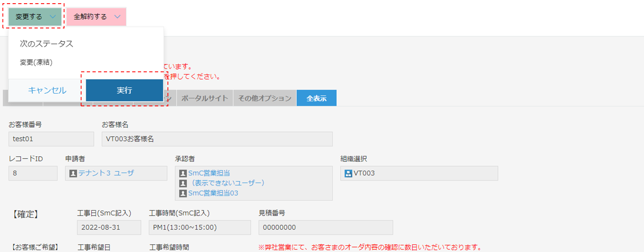The width and height of the screenshot is (644, 252).
Task: Click the 申請者 field label
Action: pos(75,159)
